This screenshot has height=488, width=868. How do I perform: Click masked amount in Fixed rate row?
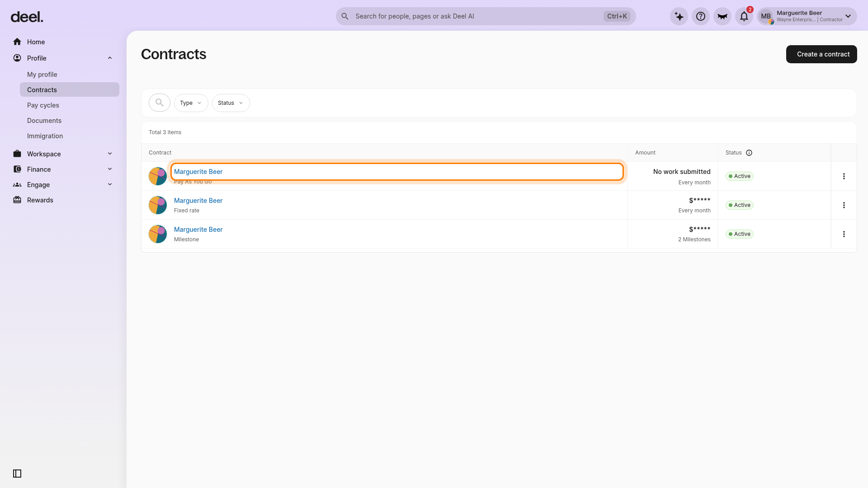click(700, 201)
